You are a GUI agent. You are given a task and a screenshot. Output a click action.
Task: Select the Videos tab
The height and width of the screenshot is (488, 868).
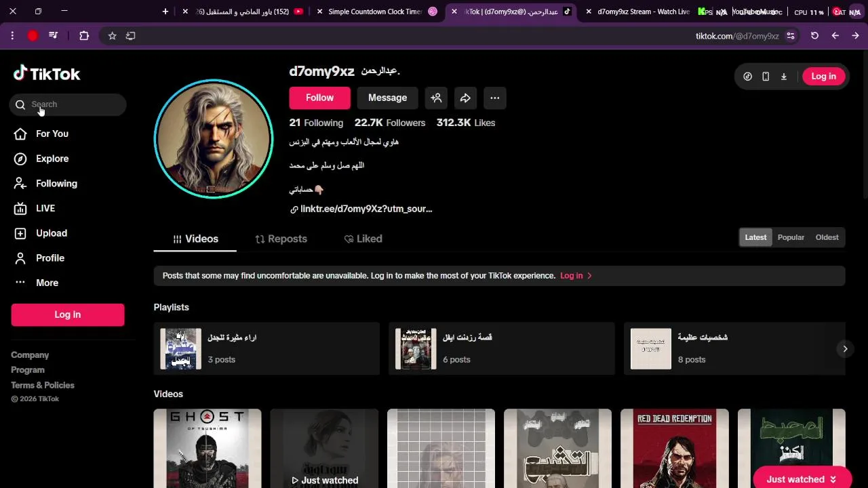click(195, 239)
